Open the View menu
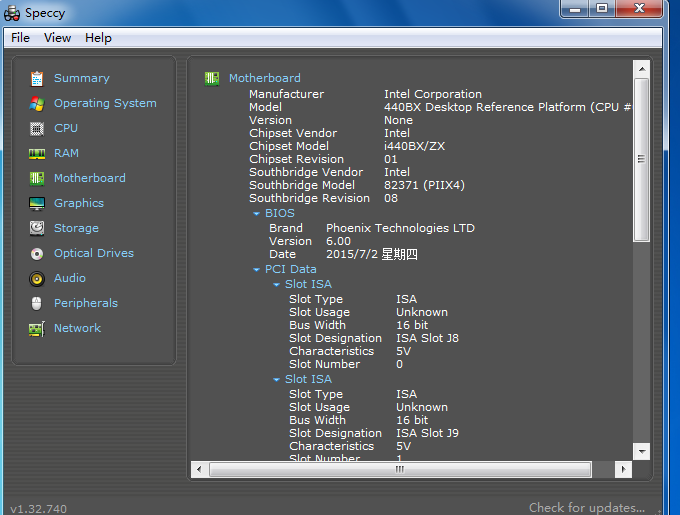The height and width of the screenshot is (515, 680). tap(57, 38)
